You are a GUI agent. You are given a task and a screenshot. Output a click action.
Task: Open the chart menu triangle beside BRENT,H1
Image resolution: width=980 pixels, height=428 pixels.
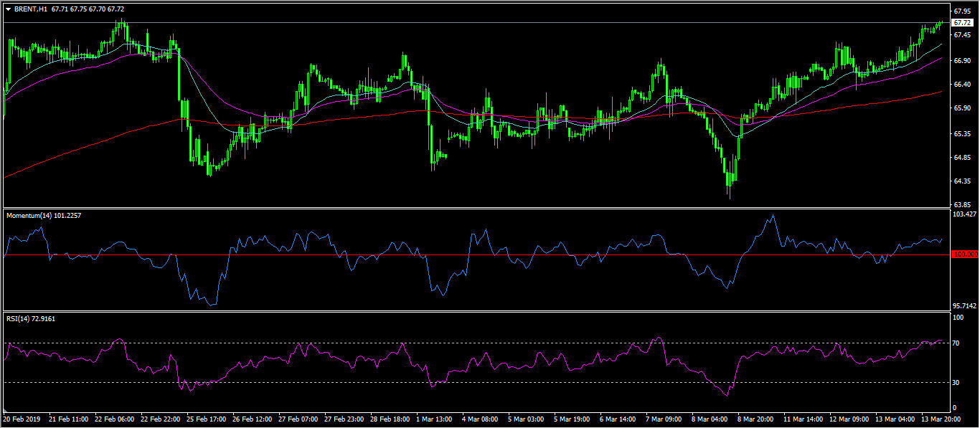pyautogui.click(x=9, y=9)
